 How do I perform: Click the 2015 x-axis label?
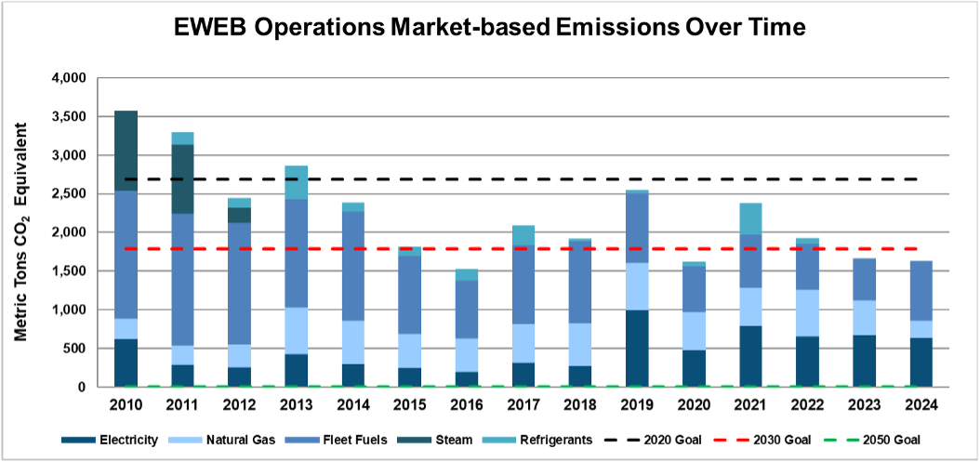(410, 405)
